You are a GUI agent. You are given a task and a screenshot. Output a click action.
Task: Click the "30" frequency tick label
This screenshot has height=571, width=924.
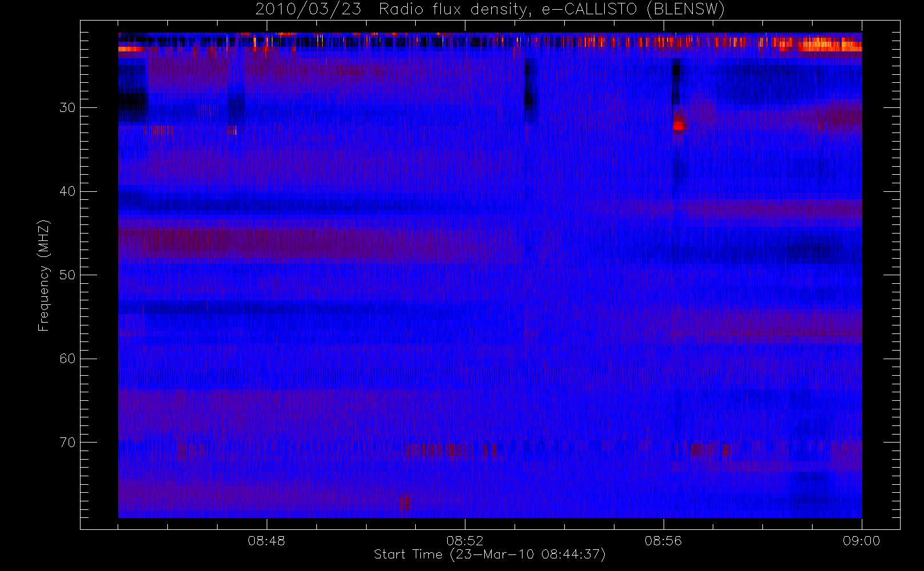[x=67, y=108]
